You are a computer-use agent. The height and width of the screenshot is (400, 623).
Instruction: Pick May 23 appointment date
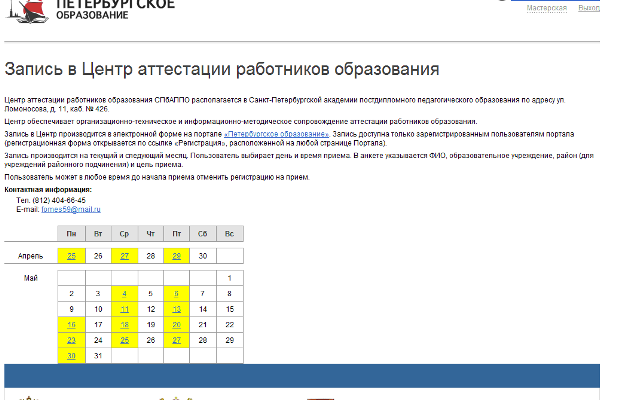coord(72,340)
